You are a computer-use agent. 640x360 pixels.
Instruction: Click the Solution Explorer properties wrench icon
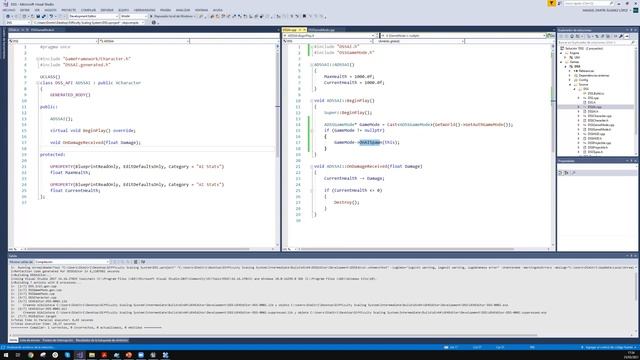coord(621,36)
